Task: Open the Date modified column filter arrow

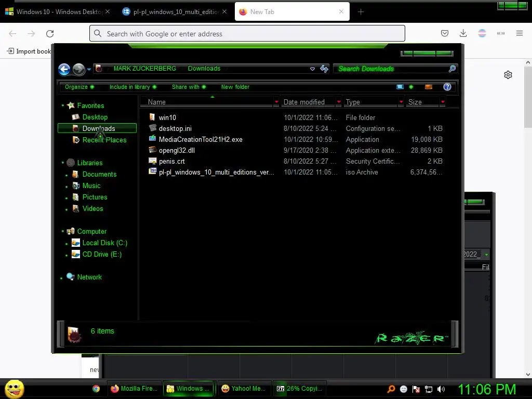Action: tap(339, 102)
